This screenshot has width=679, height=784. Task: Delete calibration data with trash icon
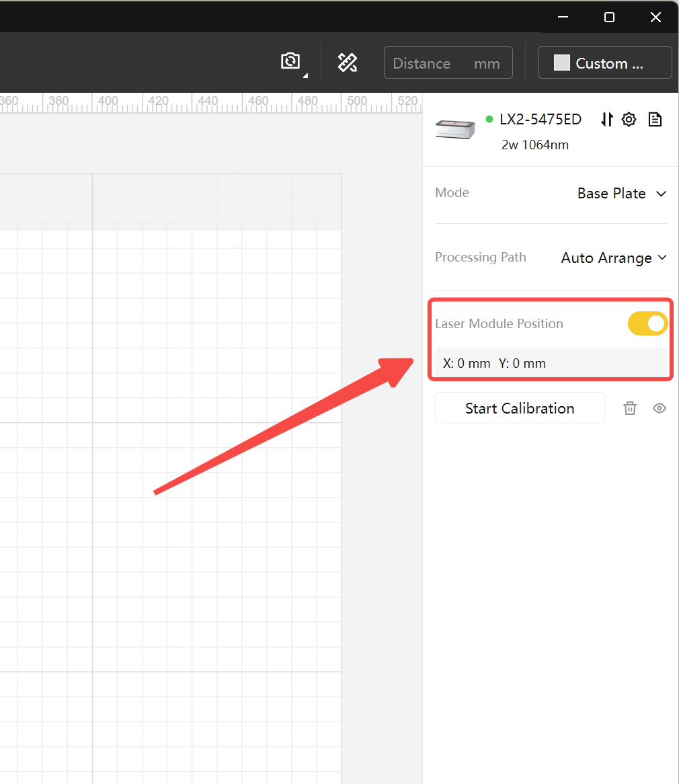(630, 408)
